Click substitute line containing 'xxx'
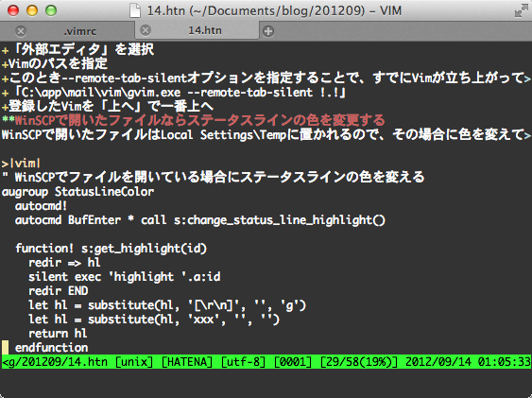This screenshot has height=398, width=532. (154, 320)
